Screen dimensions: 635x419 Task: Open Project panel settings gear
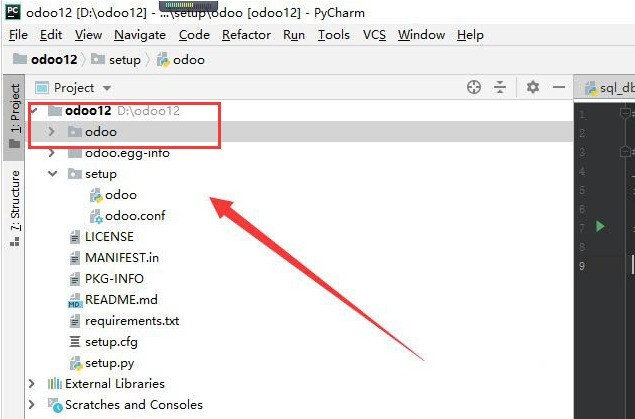click(533, 88)
